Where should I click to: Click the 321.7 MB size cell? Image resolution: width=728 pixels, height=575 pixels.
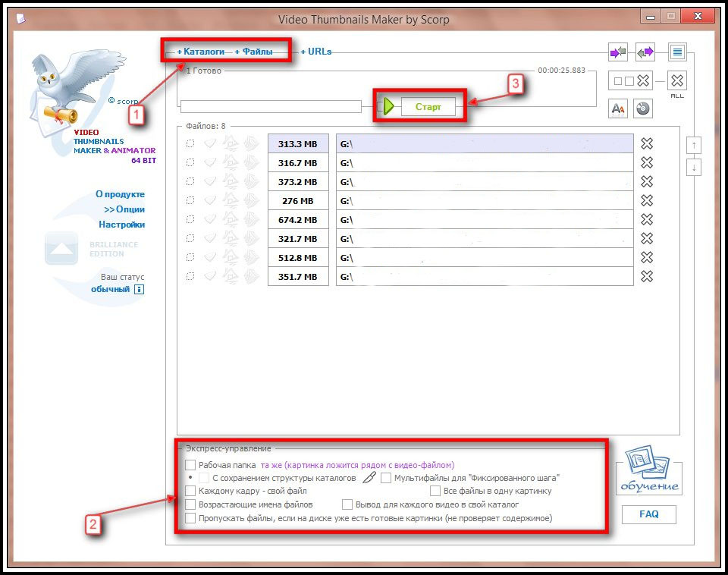(298, 238)
